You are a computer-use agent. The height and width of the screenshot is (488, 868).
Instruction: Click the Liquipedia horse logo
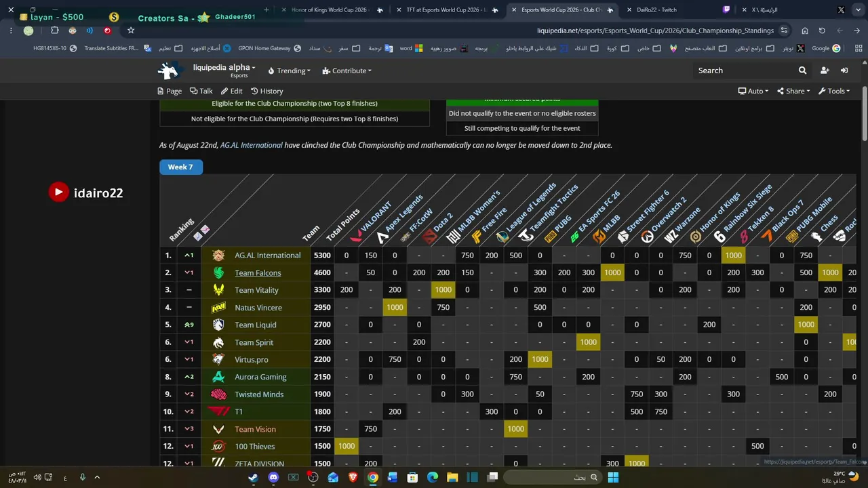(170, 70)
